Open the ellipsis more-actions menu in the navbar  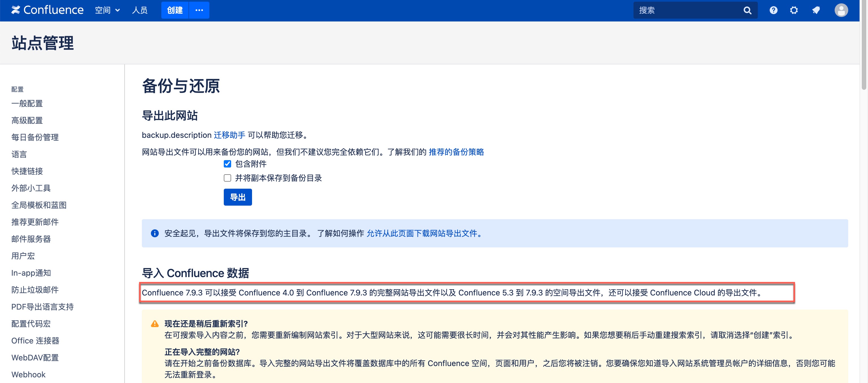[x=199, y=10]
